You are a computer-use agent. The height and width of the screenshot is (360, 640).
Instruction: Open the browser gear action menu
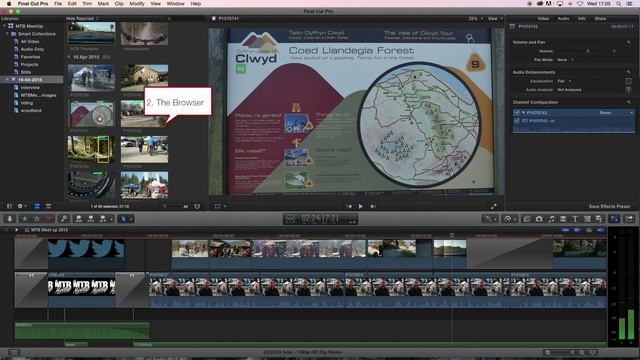coord(21,206)
